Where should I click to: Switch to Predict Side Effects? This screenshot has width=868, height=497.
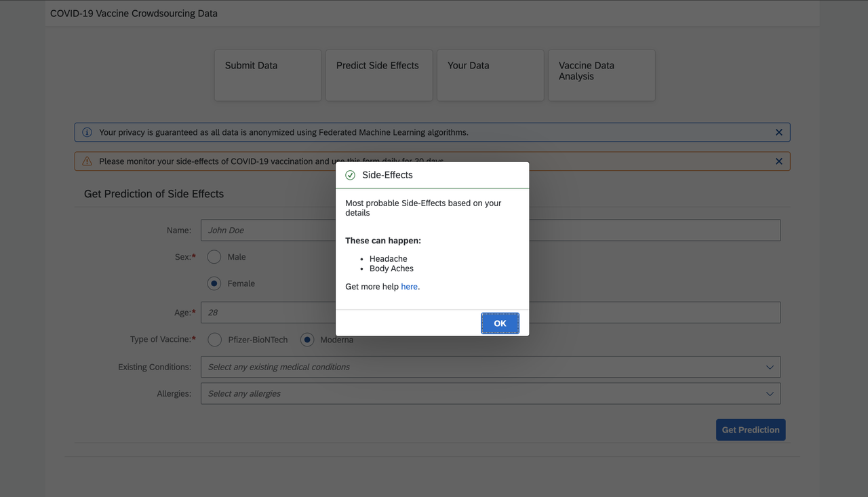pos(378,75)
